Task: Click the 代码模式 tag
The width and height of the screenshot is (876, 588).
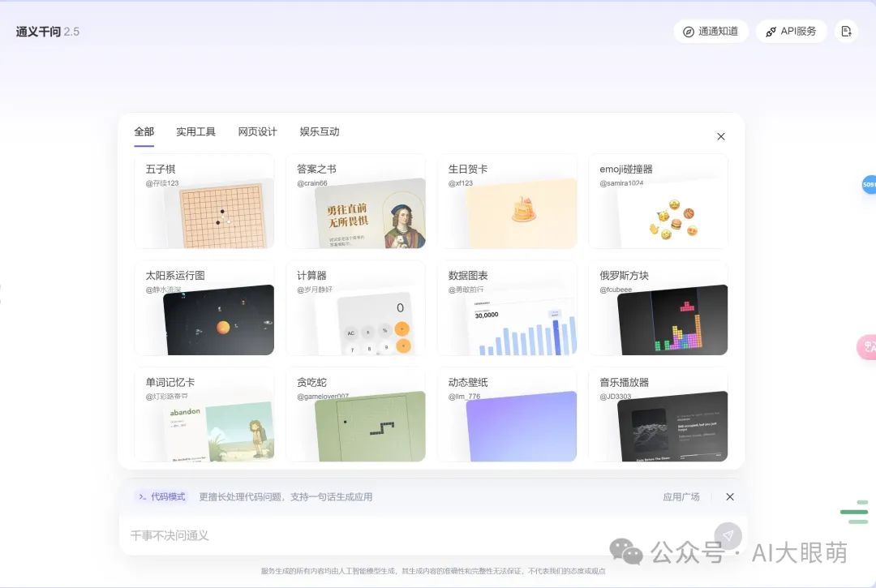Action: [161, 496]
